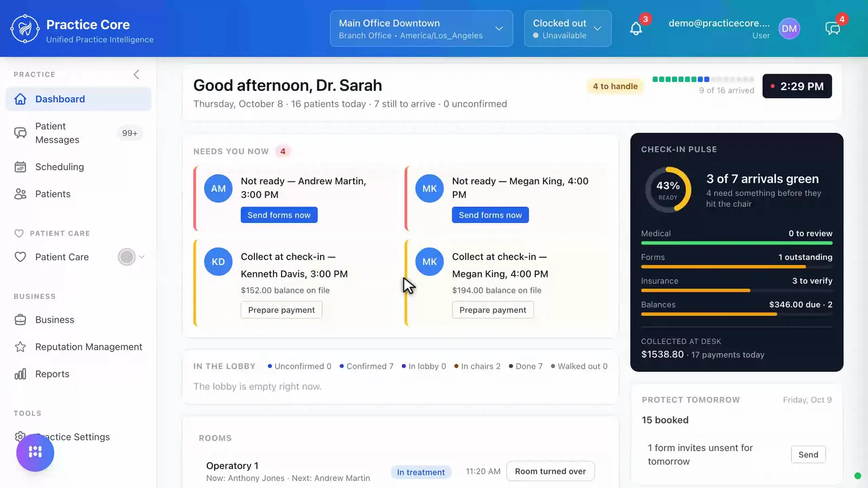Click the Patient Messages speech bubble icon

(x=21, y=133)
